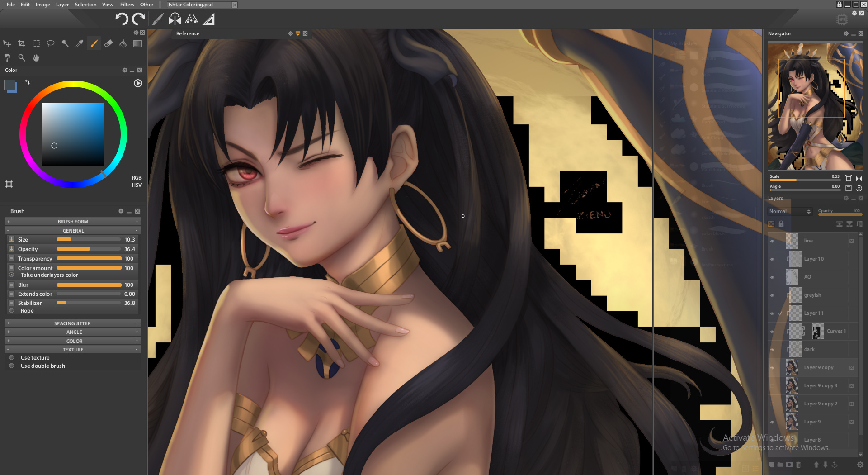Viewport: 868px width, 475px height.
Task: Flip canvas horizontally in Navigator
Action: (859, 179)
